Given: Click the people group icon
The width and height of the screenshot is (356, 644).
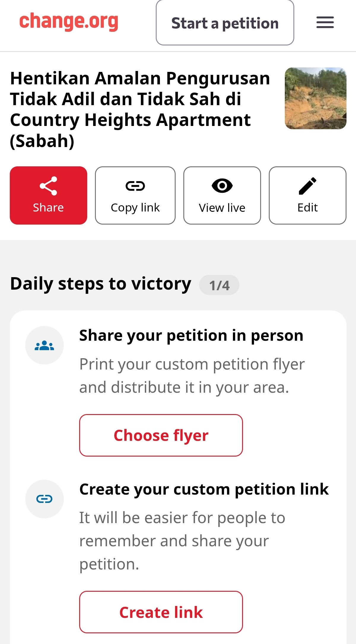Looking at the screenshot, I should [44, 345].
